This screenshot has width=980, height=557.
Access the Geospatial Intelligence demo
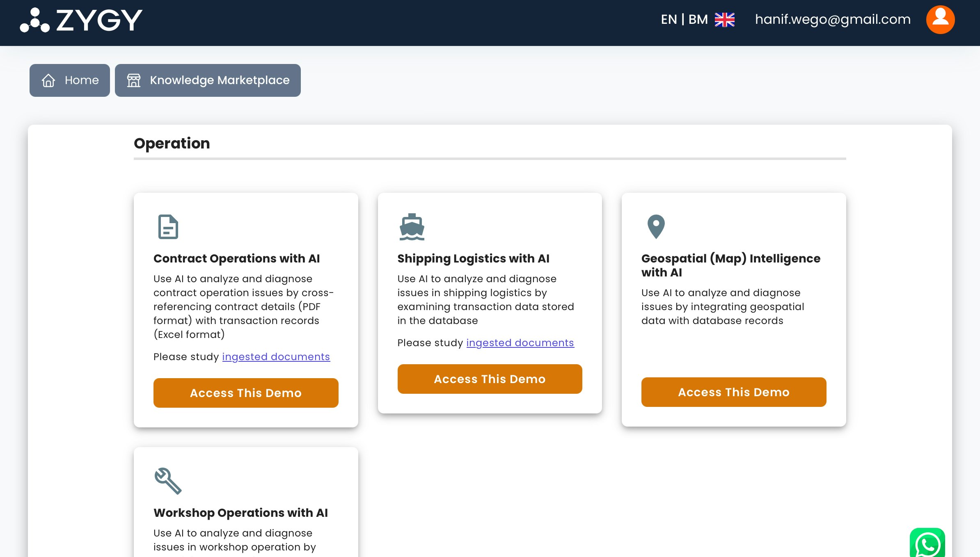(733, 392)
